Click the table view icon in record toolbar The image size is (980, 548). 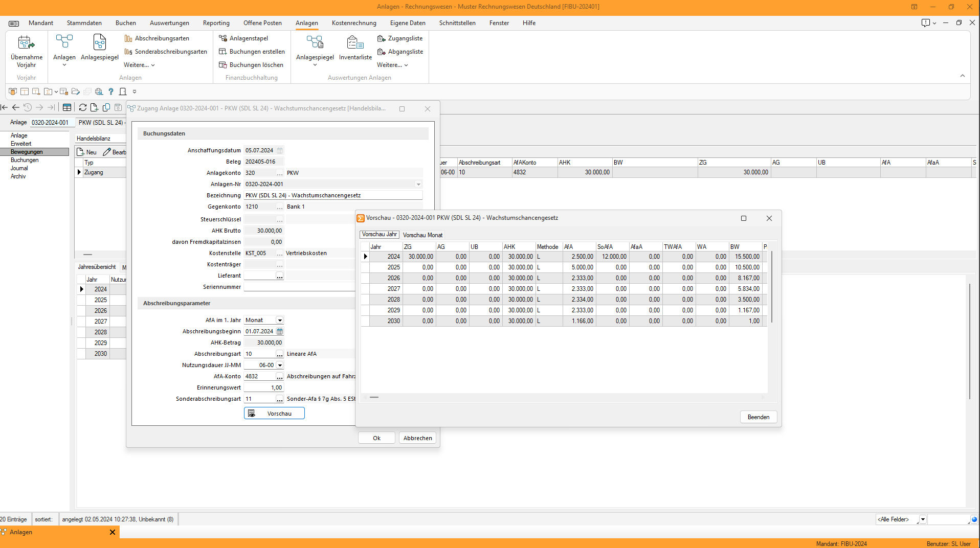click(x=67, y=107)
